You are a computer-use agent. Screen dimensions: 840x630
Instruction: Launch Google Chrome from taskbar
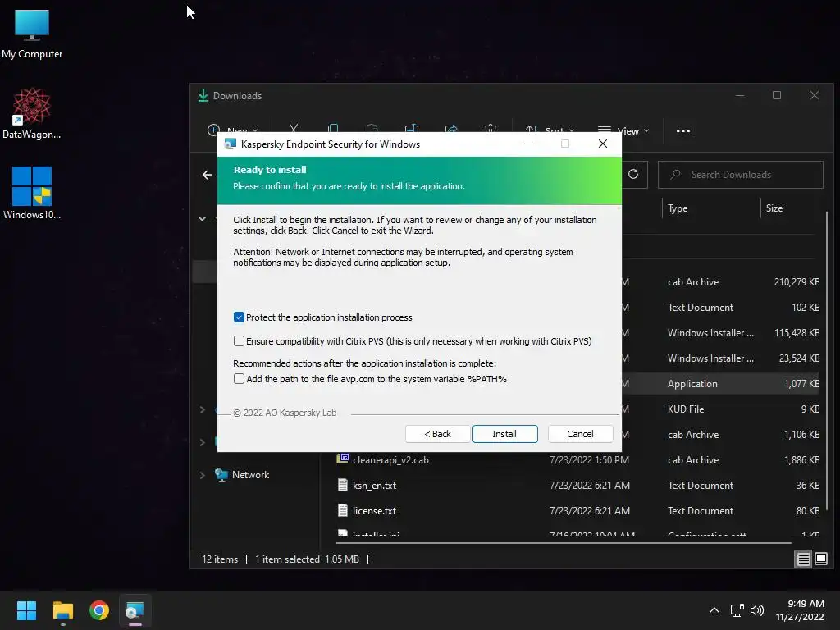coord(99,610)
